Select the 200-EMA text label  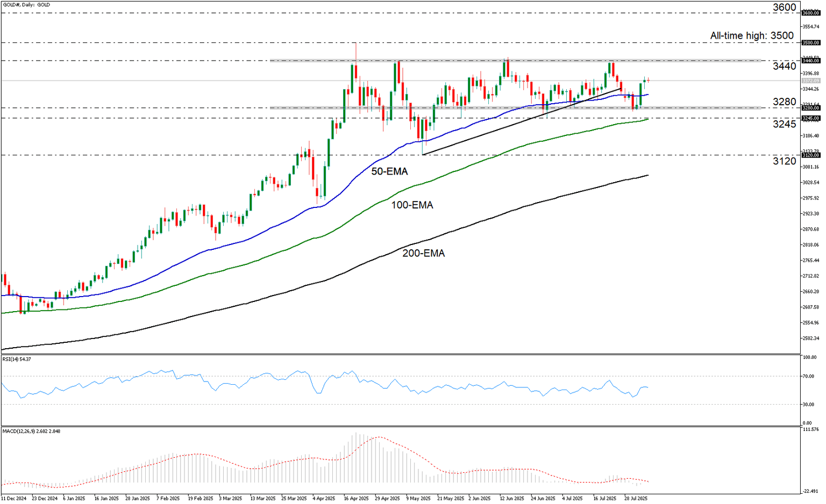(x=424, y=253)
